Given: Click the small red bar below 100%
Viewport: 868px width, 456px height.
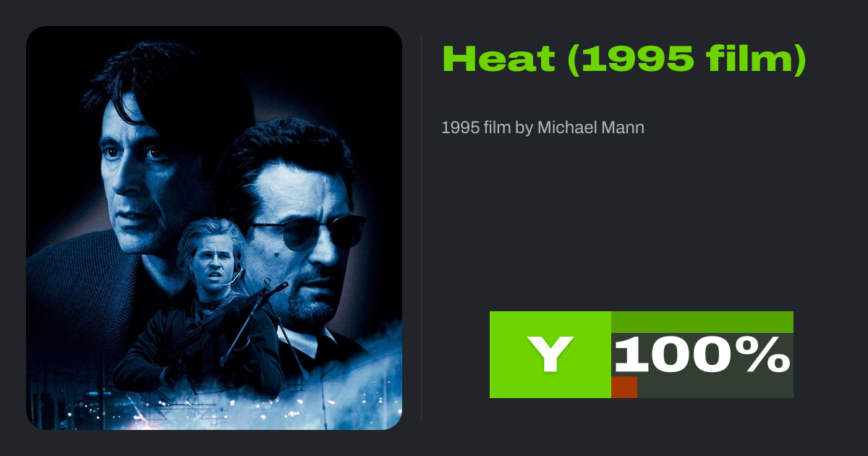Looking at the screenshot, I should coord(624,387).
